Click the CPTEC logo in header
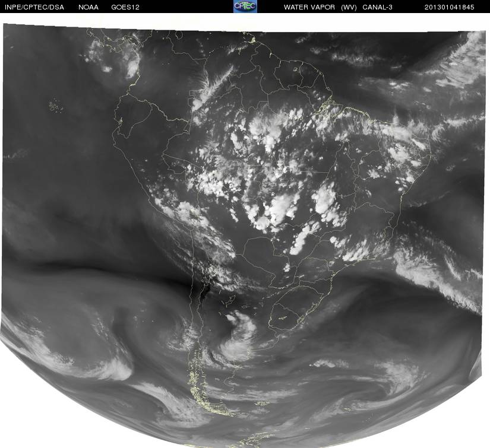This screenshot has width=490, height=448. point(245,7)
